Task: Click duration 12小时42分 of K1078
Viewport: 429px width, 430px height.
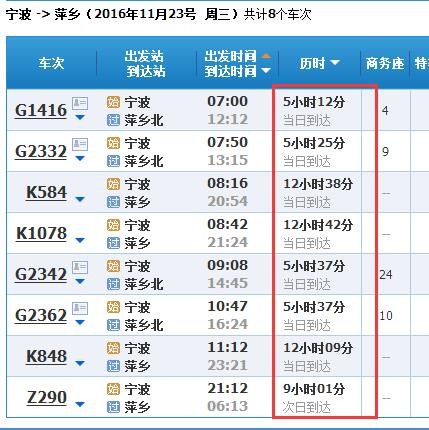Action: (318, 225)
